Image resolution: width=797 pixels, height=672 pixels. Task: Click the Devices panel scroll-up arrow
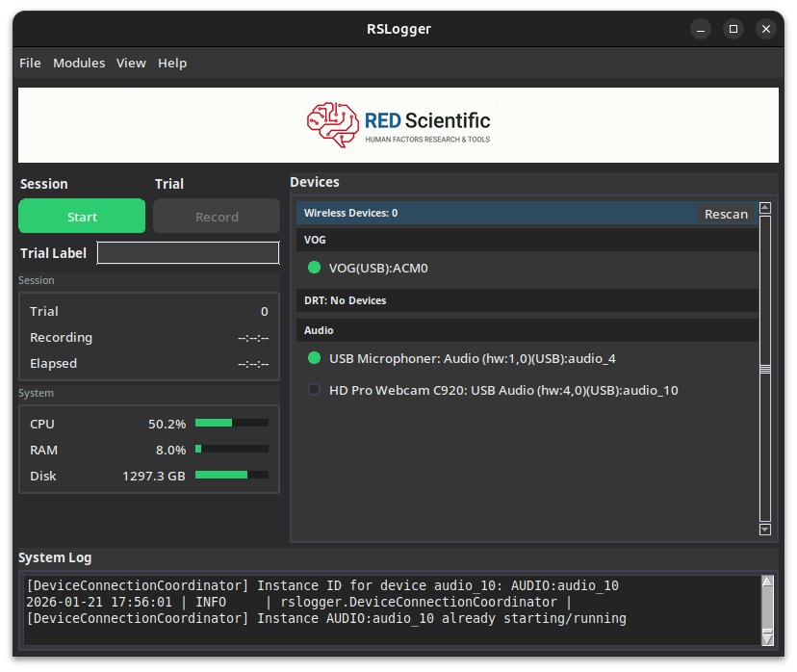765,207
